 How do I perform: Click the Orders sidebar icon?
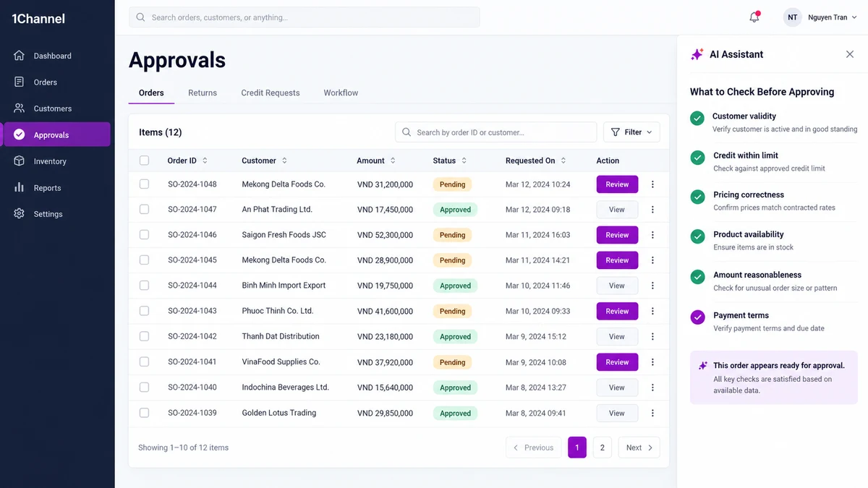click(20, 82)
